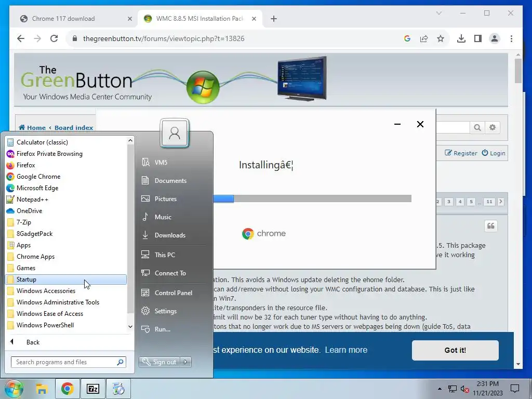Follow the Learn more link

[x=346, y=350]
